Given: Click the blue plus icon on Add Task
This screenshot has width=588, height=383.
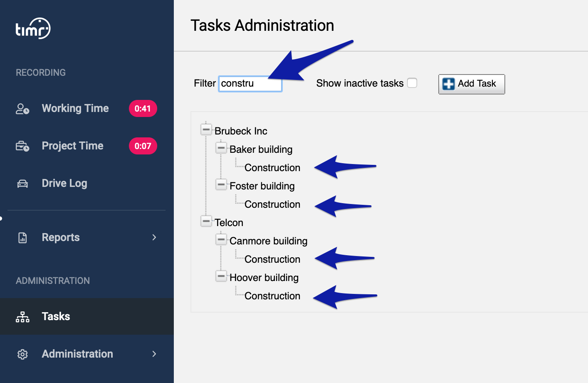Looking at the screenshot, I should point(448,84).
